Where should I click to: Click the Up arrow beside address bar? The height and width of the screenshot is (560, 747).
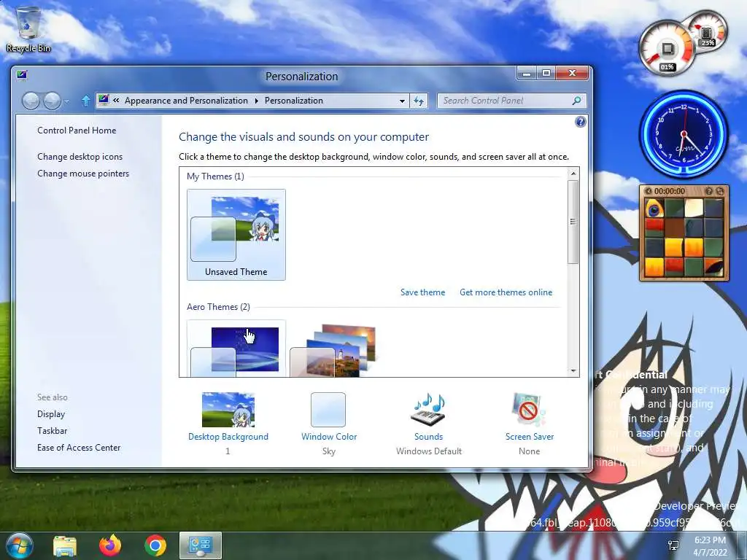[86, 101]
